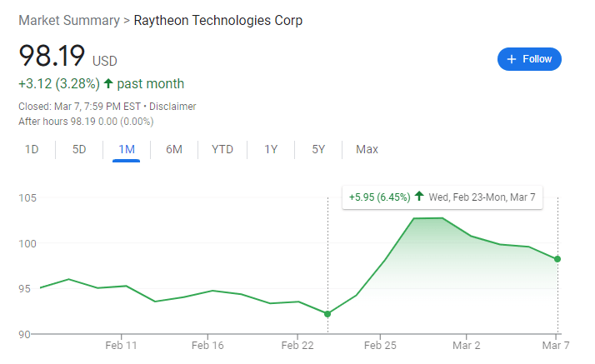The width and height of the screenshot is (595, 364).
Task: Switch chart to YTD view
Action: pyautogui.click(x=222, y=150)
